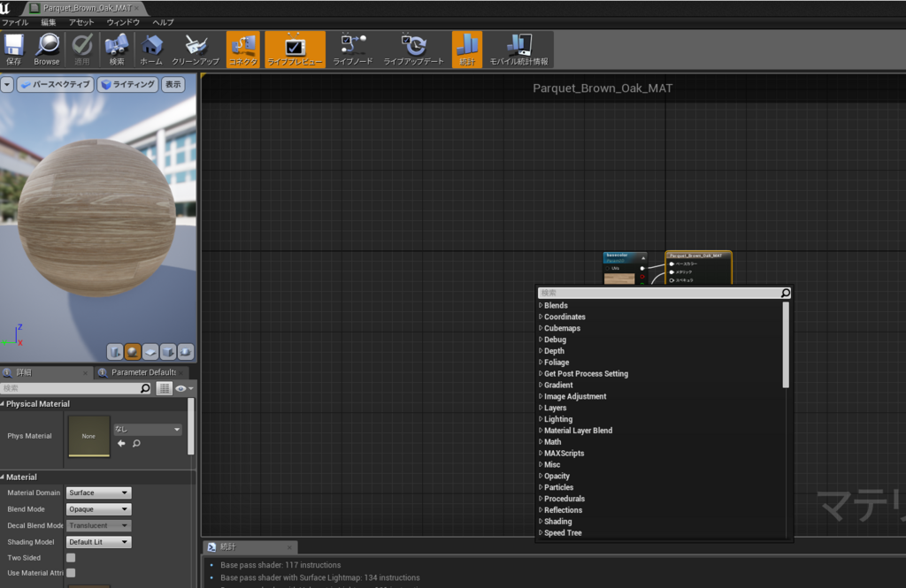Viewport: 906px width, 588px height.
Task: Toggle ライブノード (Live Nodes)
Action: [x=353, y=50]
